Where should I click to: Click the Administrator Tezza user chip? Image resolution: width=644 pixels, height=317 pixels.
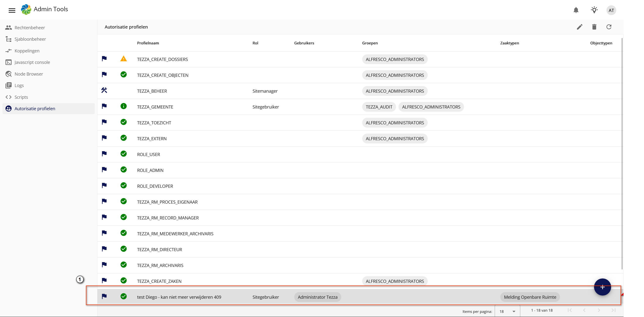(318, 297)
